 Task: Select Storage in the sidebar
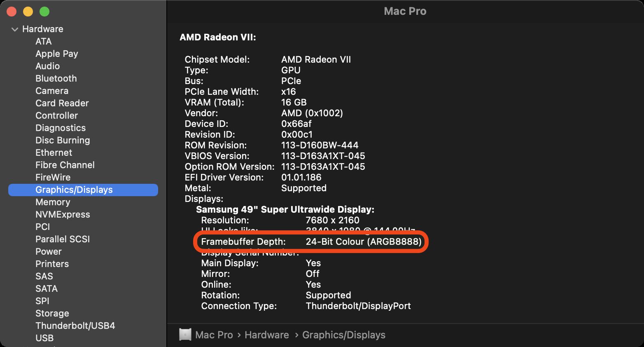click(52, 314)
